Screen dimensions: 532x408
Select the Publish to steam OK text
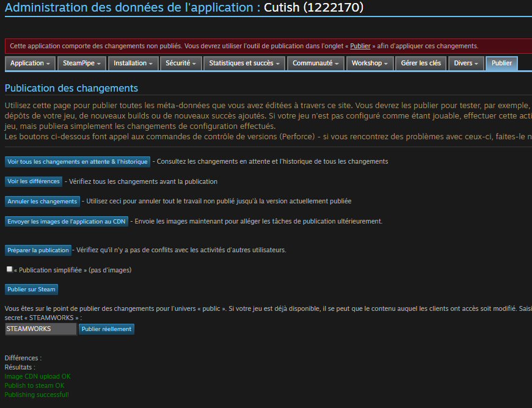(x=34, y=385)
